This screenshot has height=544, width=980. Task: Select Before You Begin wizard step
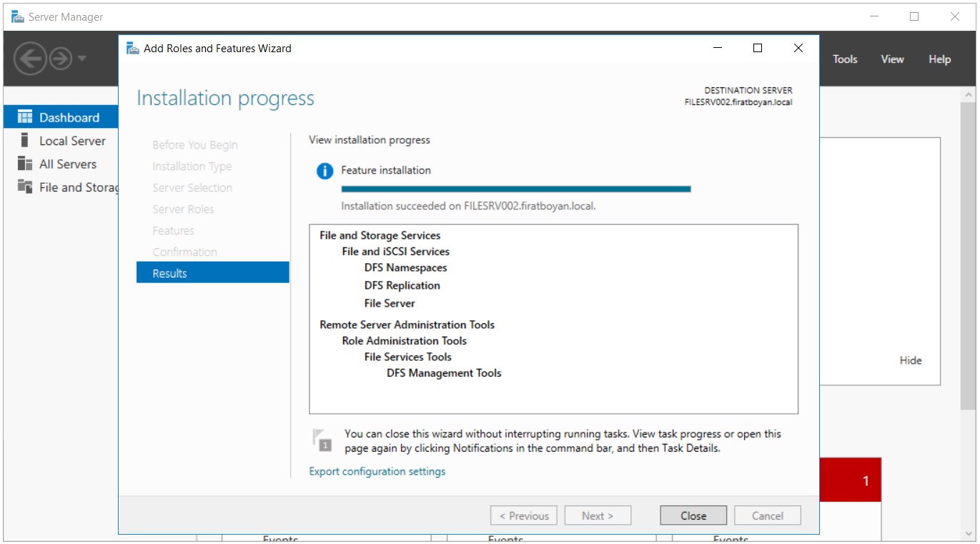click(x=195, y=145)
